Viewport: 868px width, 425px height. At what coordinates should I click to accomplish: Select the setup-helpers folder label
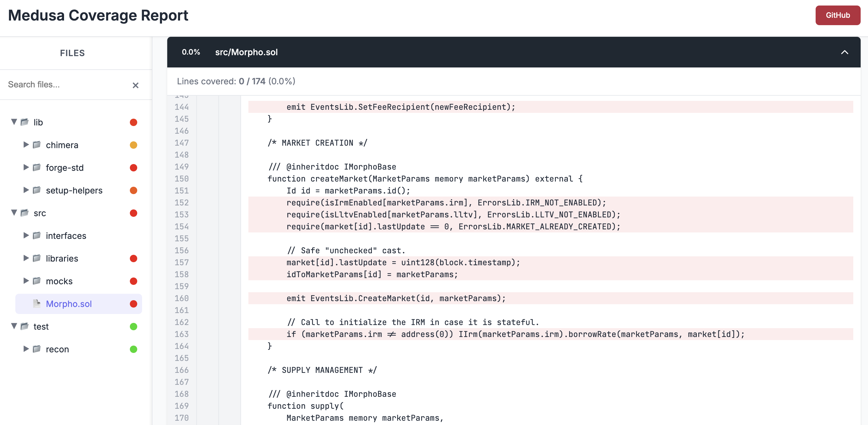[74, 190]
